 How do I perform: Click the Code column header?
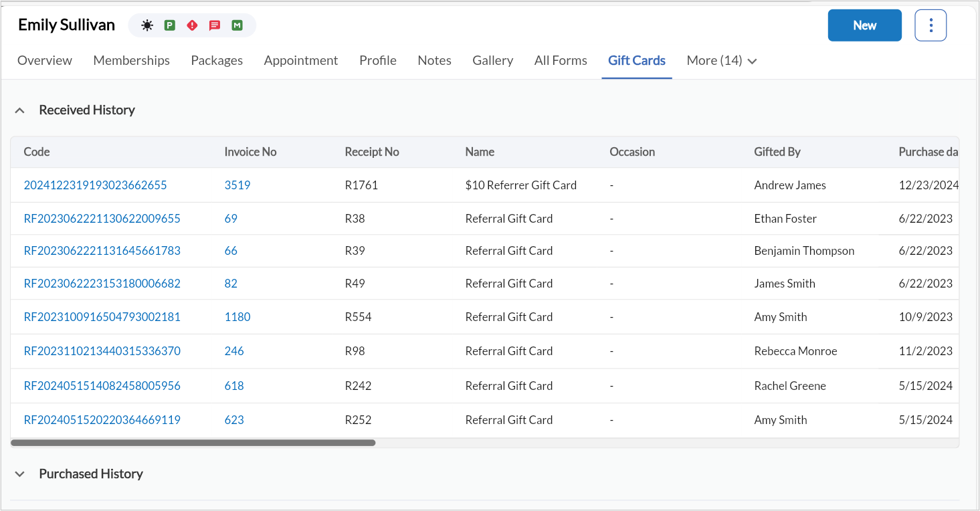coord(37,152)
